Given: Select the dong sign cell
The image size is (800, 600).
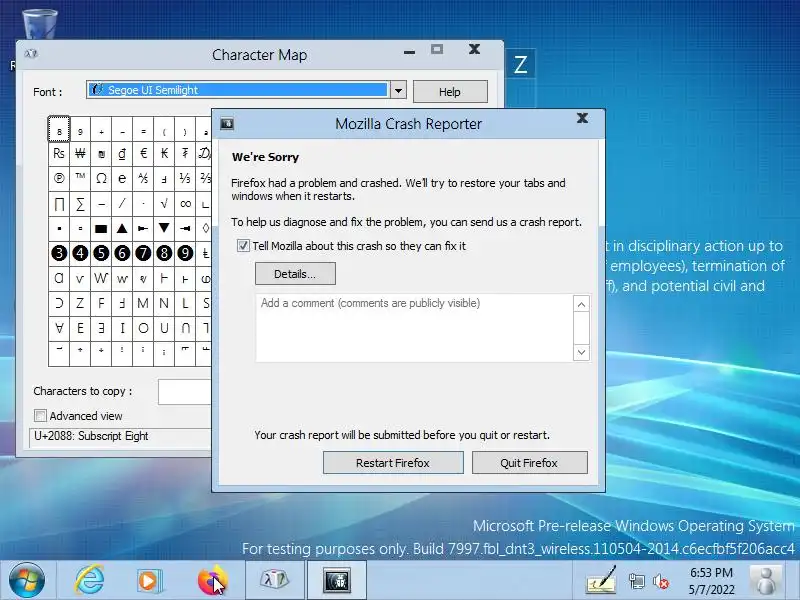Looking at the screenshot, I should tap(122, 154).
